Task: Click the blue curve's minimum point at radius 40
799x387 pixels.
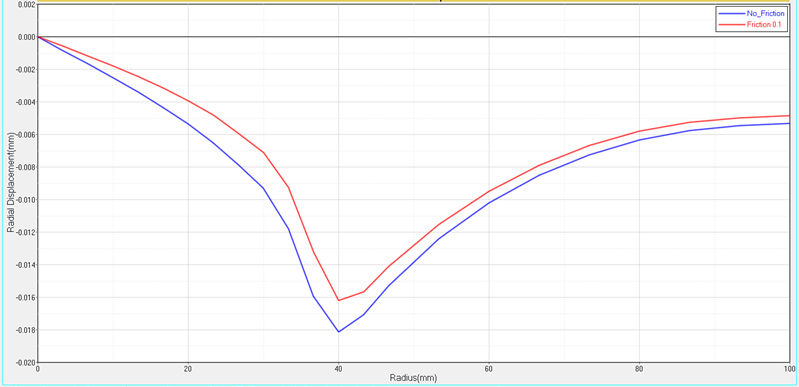Action: tap(338, 332)
